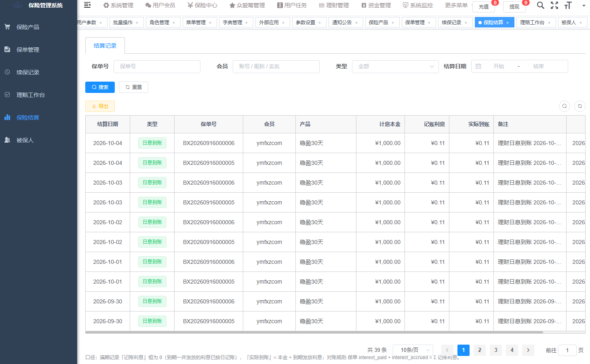Switch to the 保单管理 tab
Screen dimensions: 590x364
418,23
